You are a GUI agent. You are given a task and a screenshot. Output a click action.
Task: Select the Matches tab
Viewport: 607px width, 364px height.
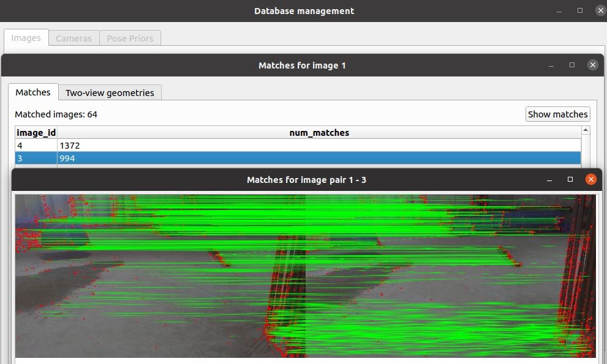[x=32, y=92]
